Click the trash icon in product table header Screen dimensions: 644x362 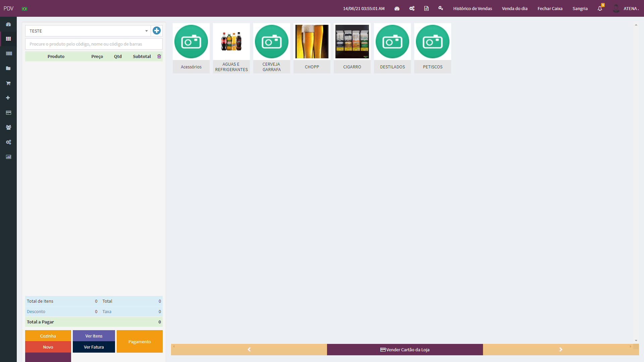[x=159, y=56]
